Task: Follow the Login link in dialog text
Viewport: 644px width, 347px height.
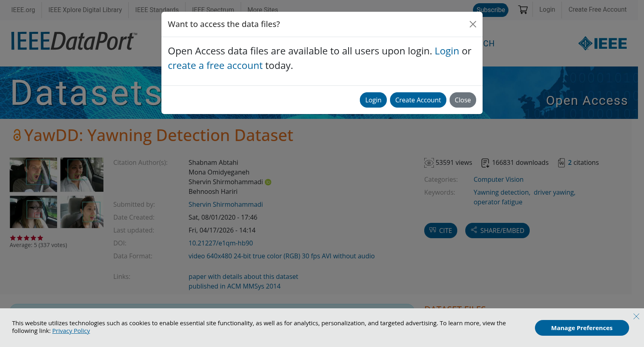Action: tap(447, 51)
